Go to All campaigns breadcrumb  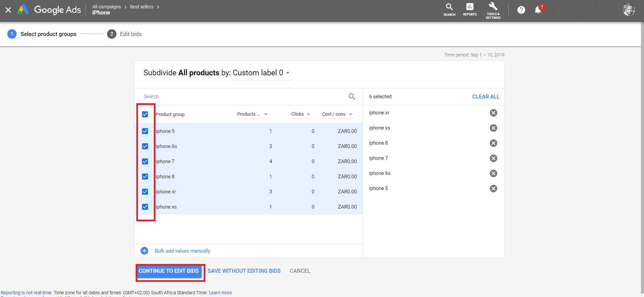tap(107, 7)
